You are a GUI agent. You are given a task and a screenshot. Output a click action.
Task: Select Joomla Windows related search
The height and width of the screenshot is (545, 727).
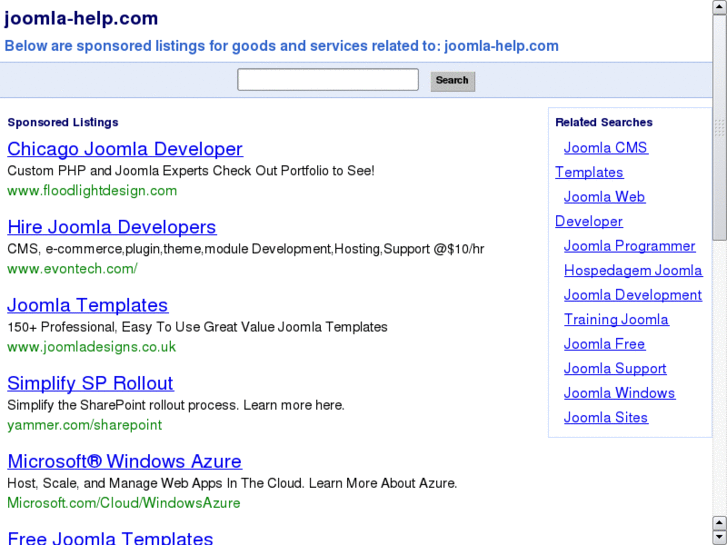619,393
